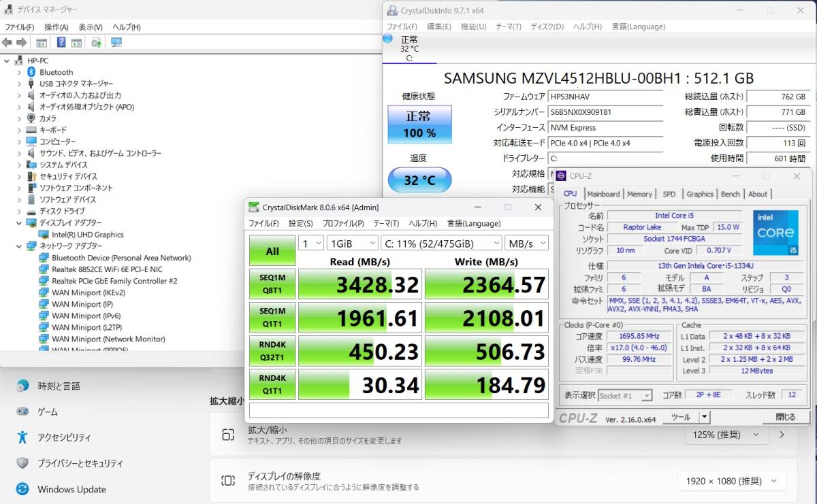Click the scan for hardware changes icon
The image size is (817, 504).
point(116,43)
